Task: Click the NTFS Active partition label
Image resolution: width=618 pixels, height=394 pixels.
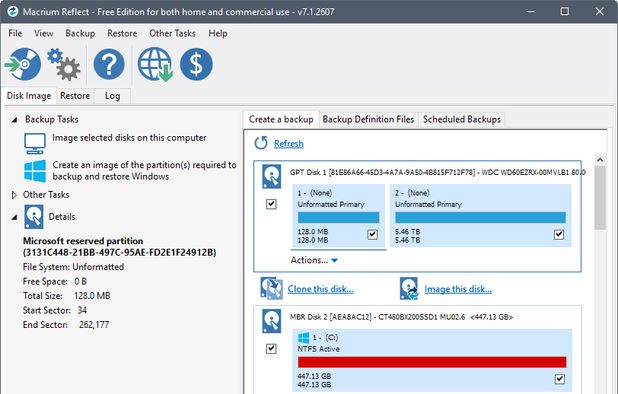Action: click(x=318, y=349)
